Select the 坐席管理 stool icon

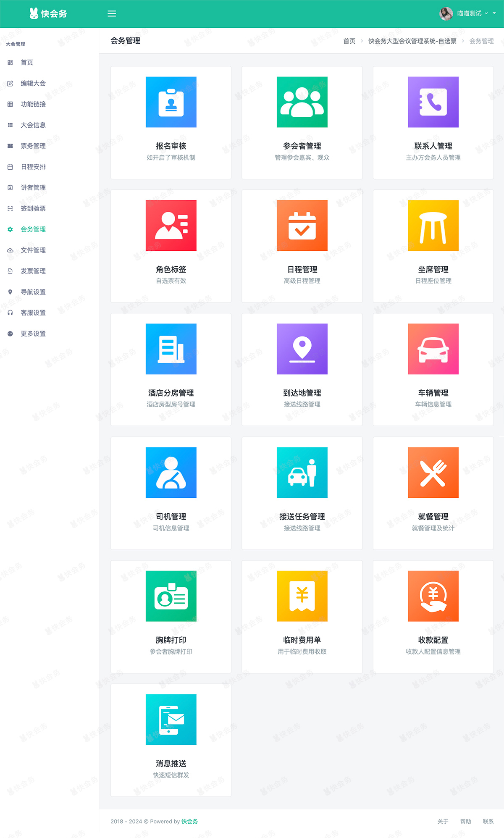tap(433, 226)
